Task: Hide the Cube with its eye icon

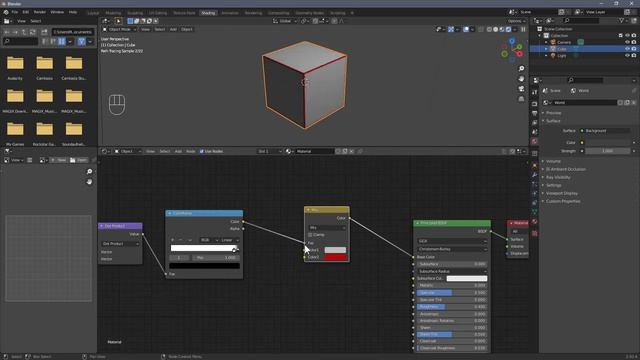Action: click(x=627, y=49)
